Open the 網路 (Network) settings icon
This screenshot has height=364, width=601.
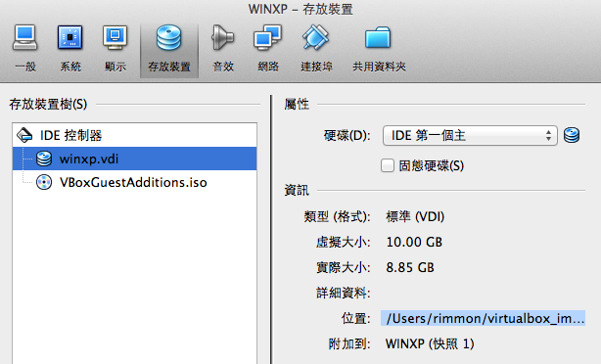pos(267,37)
